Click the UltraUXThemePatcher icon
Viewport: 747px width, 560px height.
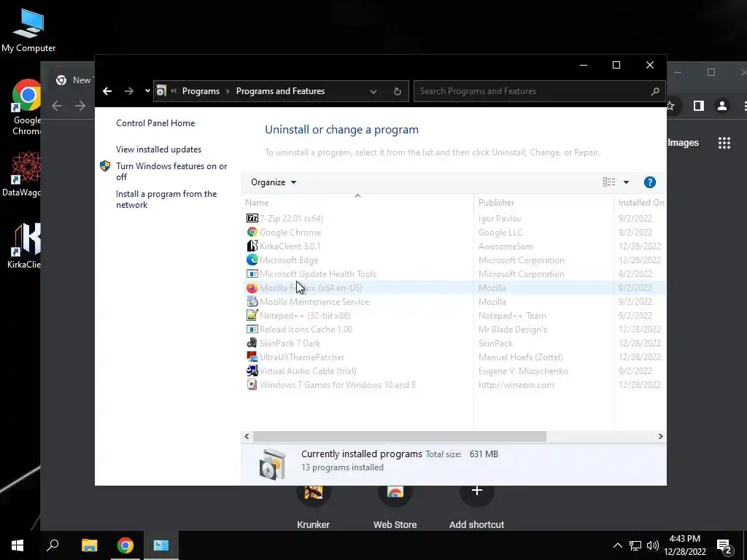[252, 357]
